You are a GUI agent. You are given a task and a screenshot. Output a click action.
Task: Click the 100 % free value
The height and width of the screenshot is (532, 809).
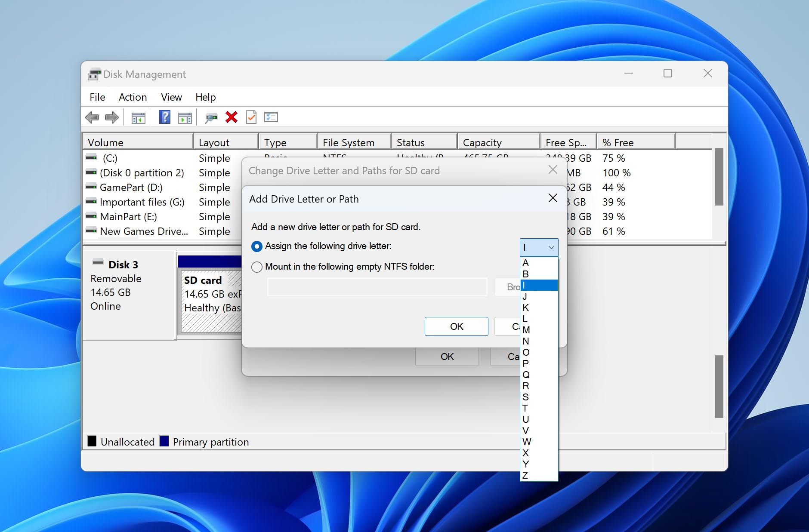(617, 173)
